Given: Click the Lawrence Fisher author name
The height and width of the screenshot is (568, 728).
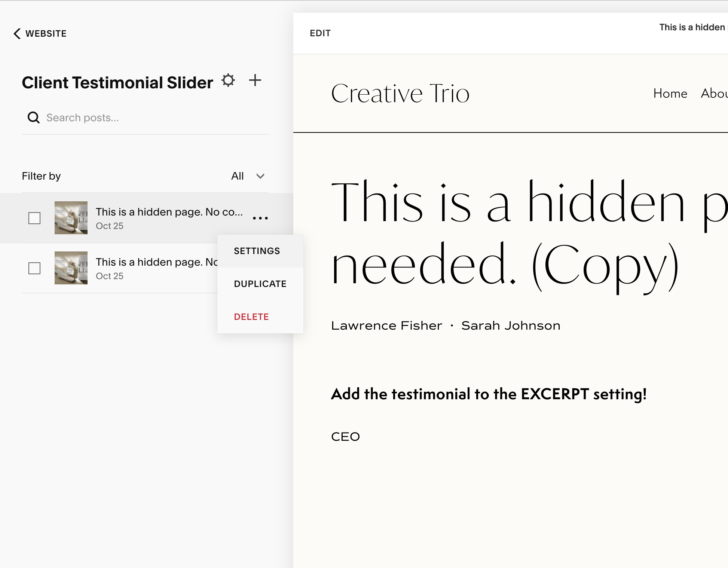Looking at the screenshot, I should click(x=386, y=325).
